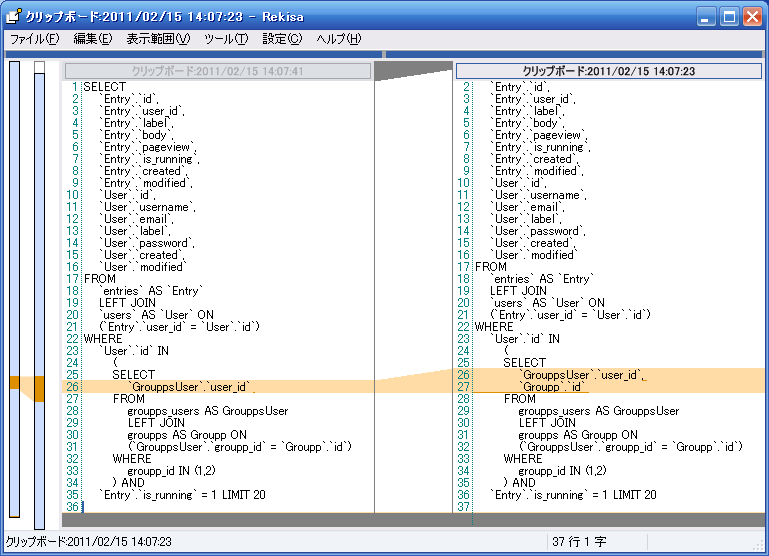Click left pane line `Entry`.`pageview`,

pyautogui.click(x=148, y=147)
